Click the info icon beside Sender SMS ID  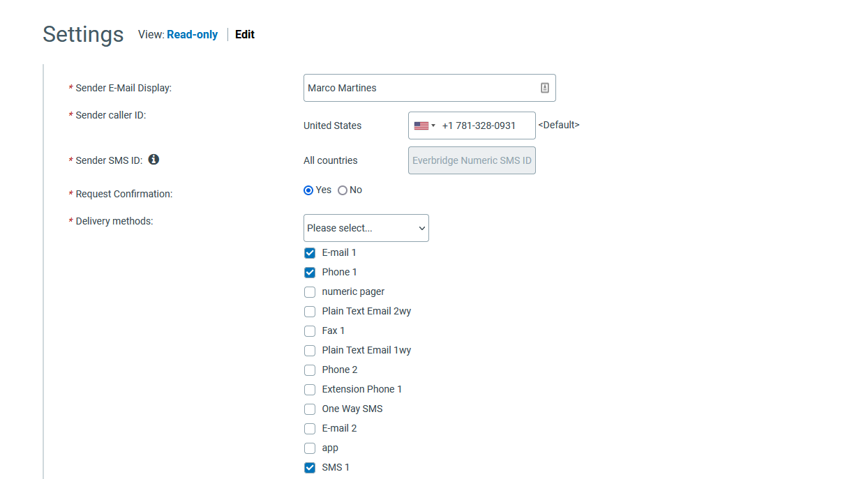[154, 160]
